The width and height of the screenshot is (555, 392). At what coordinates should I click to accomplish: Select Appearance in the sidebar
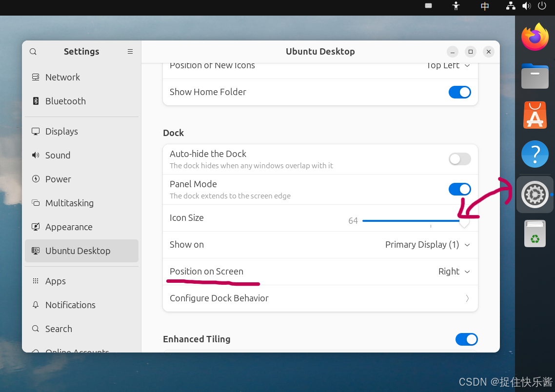81,227
